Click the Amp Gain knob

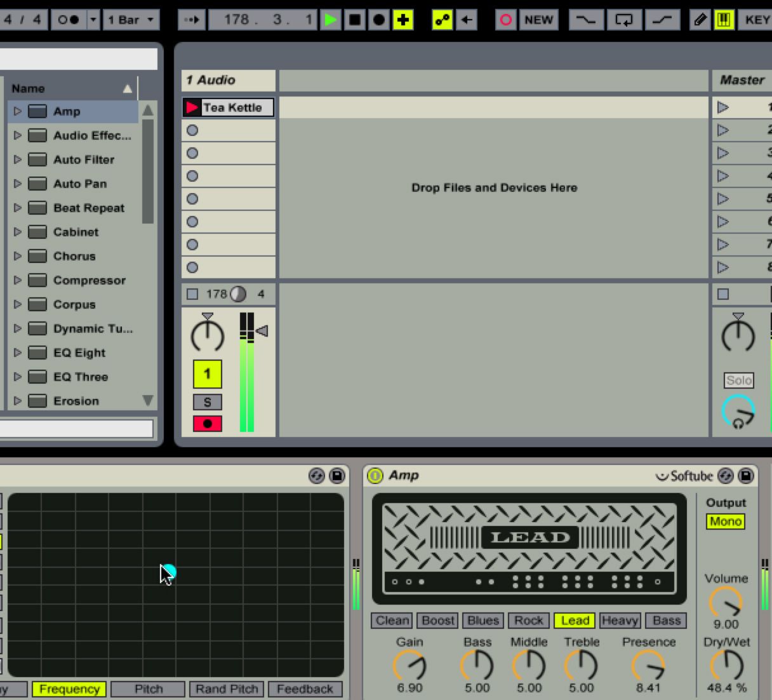point(409,665)
